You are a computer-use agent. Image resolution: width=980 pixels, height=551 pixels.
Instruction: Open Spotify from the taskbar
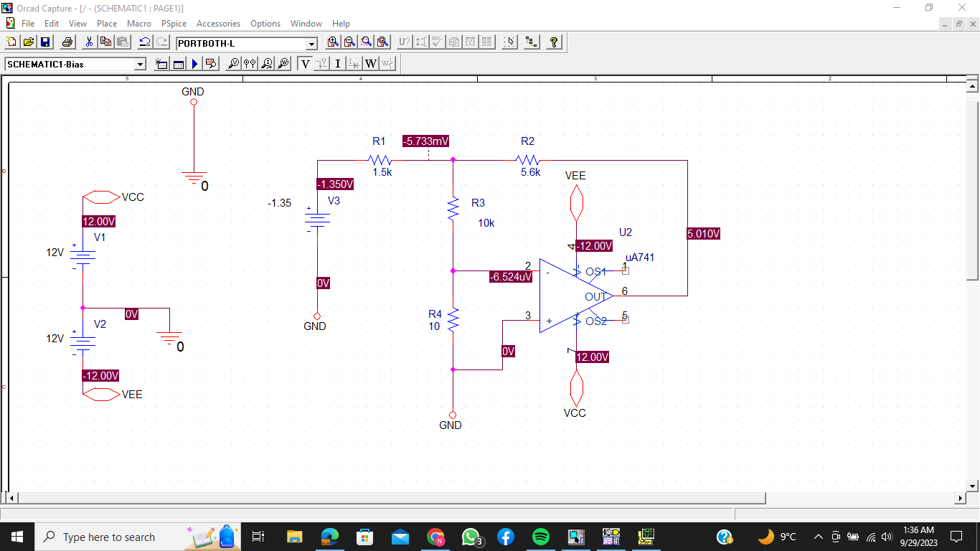click(x=540, y=536)
